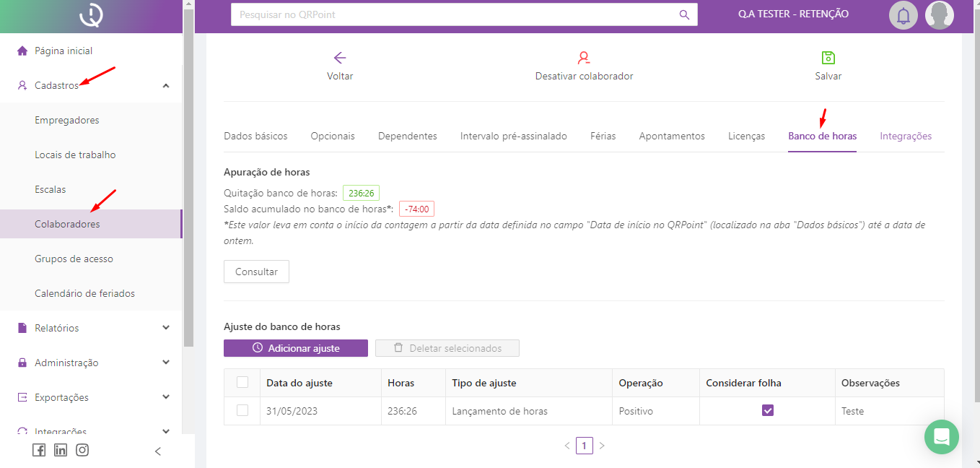The image size is (980, 468).
Task: Expand the Administração menu section
Action: pos(166,363)
